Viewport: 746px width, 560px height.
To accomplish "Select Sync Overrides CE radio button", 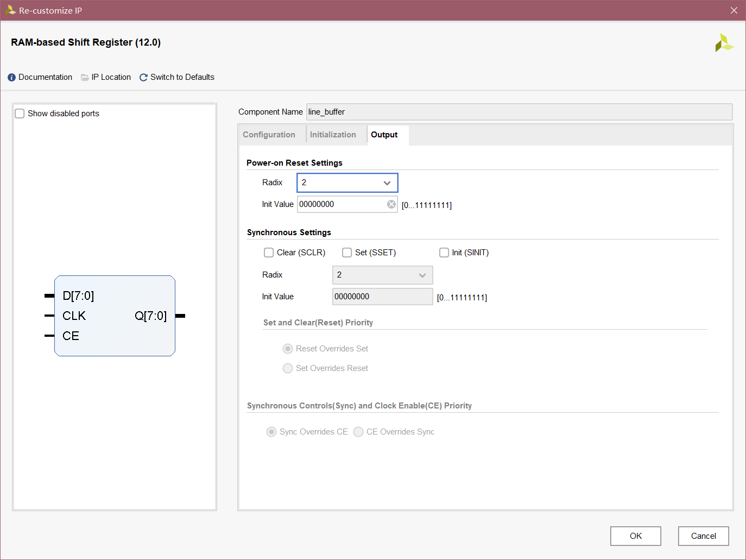I will [271, 432].
